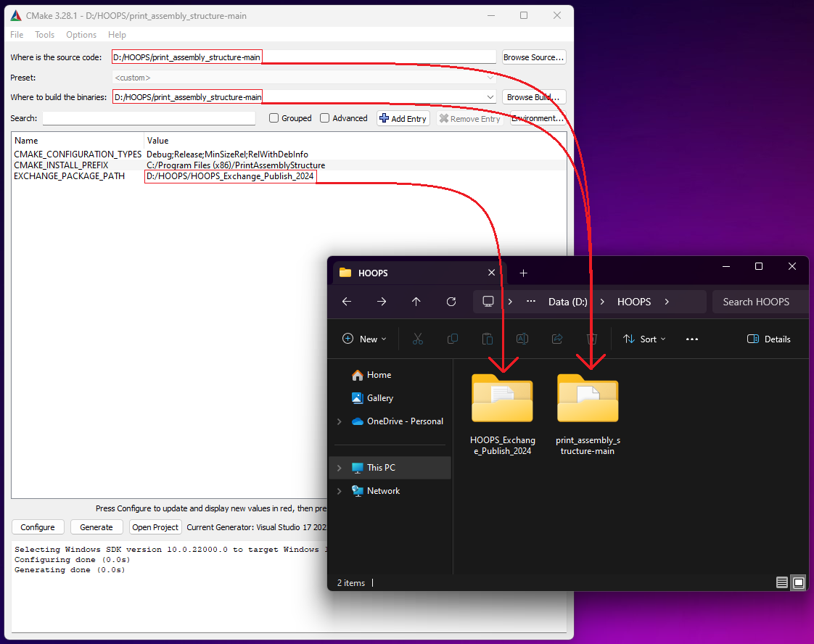This screenshot has height=644, width=814.
Task: Open the HOOPS_Exchange_Publish_2024 folder
Action: [x=502, y=399]
